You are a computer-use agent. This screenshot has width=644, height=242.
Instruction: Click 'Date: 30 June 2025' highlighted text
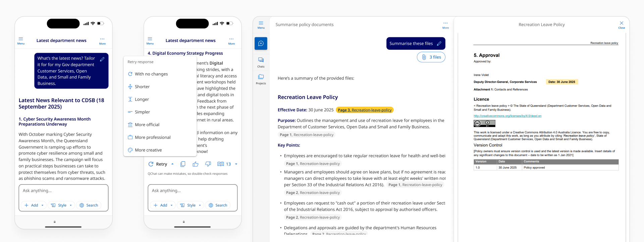pyautogui.click(x=562, y=82)
